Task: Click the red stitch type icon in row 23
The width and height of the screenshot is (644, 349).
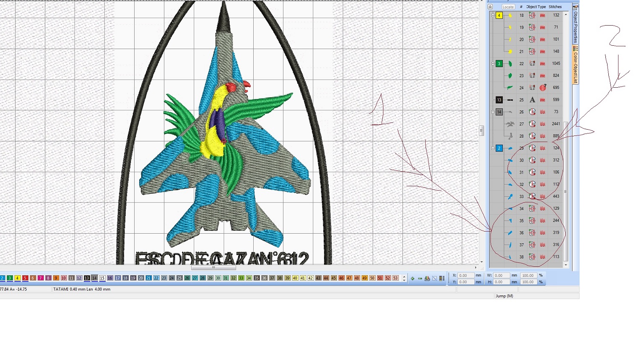Action: (543, 76)
